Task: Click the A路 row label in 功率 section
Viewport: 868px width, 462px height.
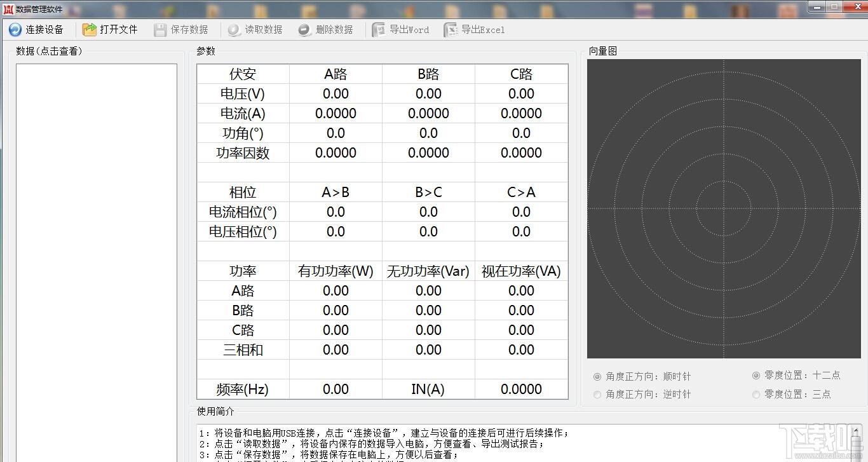Action: (243, 290)
